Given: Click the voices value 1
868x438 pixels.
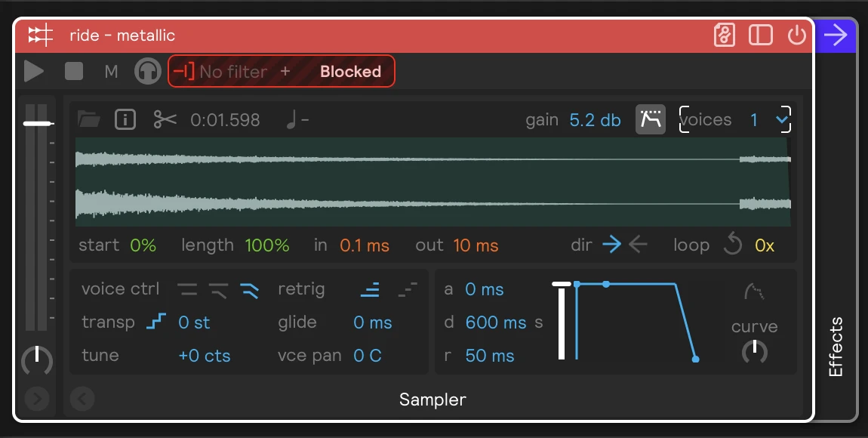Looking at the screenshot, I should click(754, 120).
